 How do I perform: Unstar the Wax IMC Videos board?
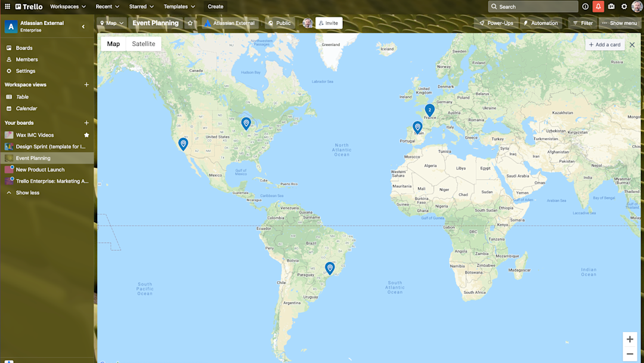point(87,135)
